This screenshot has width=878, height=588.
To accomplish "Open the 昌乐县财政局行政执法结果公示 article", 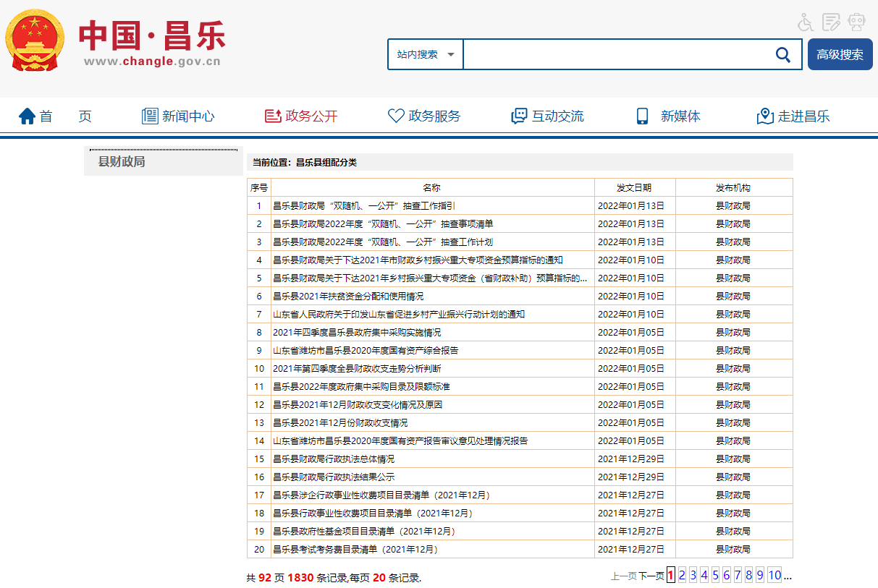I will tap(334, 477).
